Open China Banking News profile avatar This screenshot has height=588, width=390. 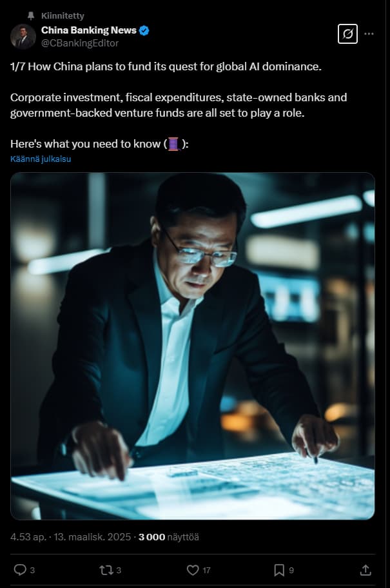[23, 37]
